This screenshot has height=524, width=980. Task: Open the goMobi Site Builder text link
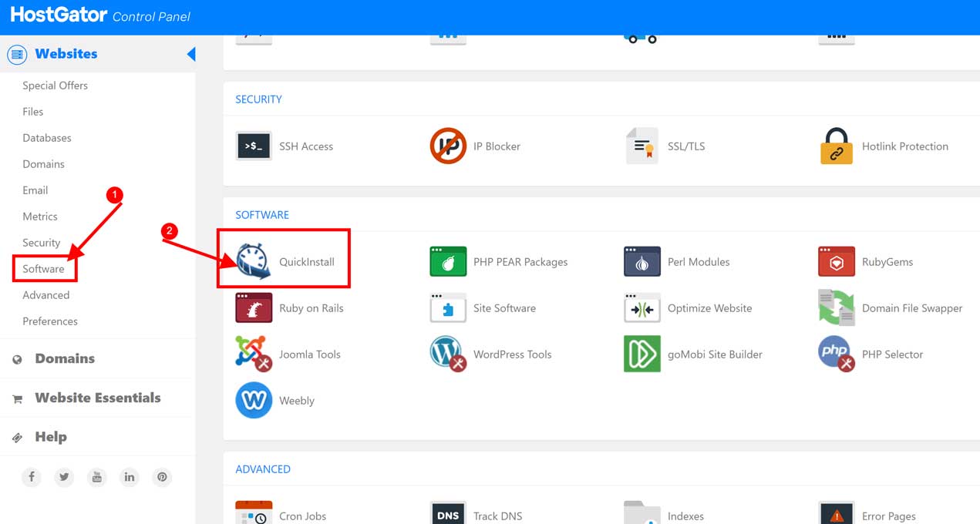(715, 354)
